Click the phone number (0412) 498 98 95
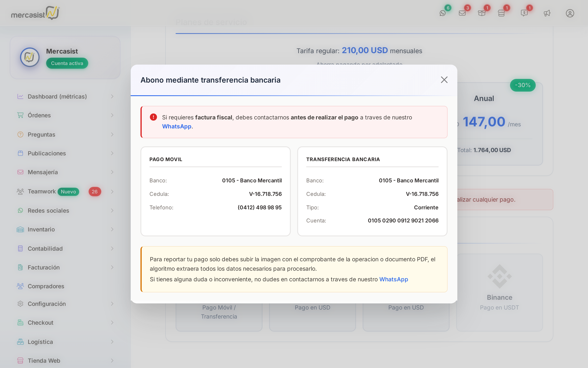The height and width of the screenshot is (368, 588). click(259, 207)
